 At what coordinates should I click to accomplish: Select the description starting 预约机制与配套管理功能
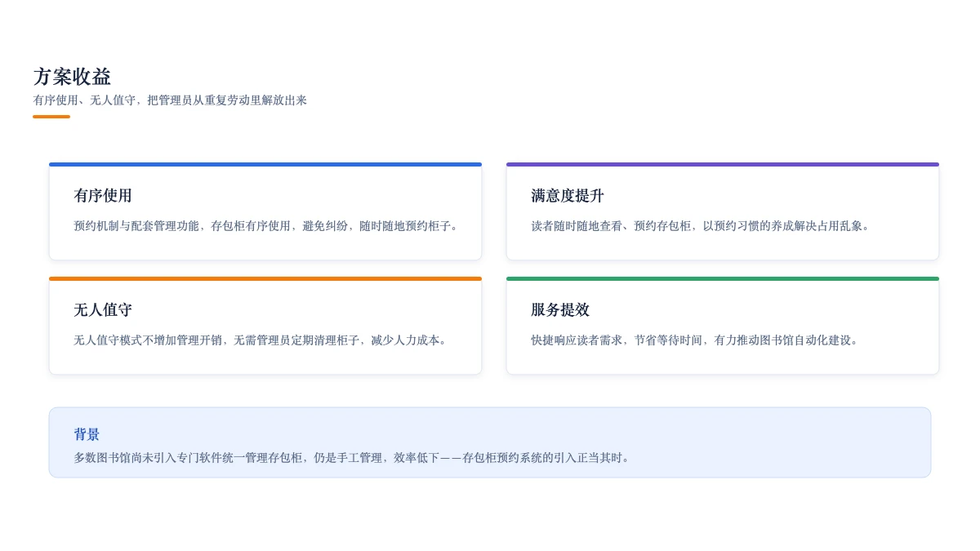pos(268,226)
